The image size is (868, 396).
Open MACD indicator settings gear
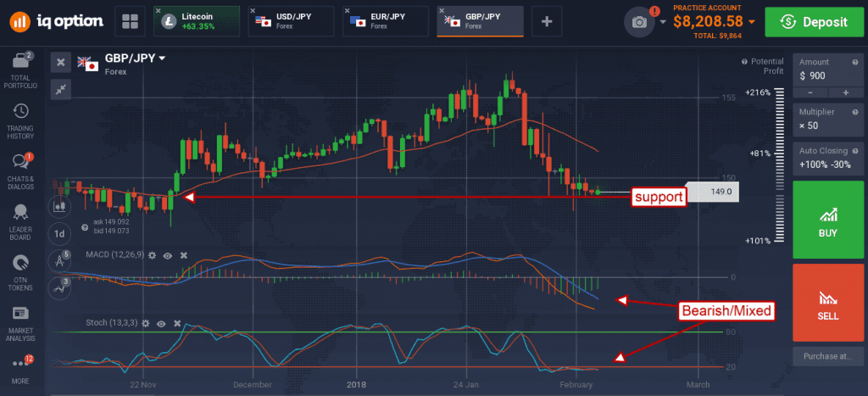click(x=153, y=255)
